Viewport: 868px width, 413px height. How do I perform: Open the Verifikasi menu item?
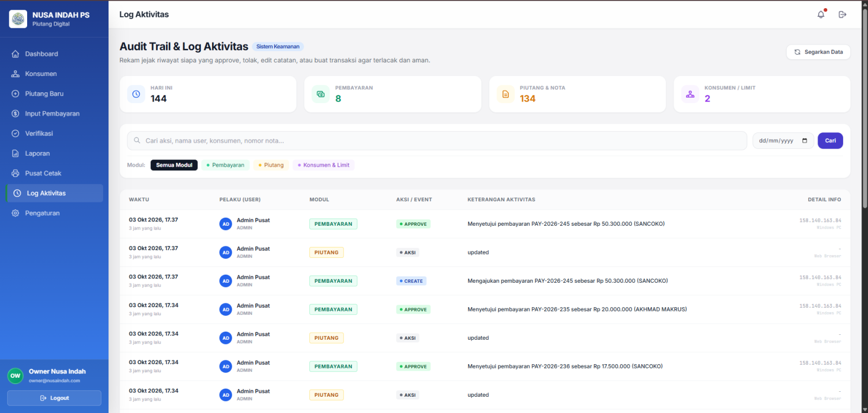[x=54, y=134]
